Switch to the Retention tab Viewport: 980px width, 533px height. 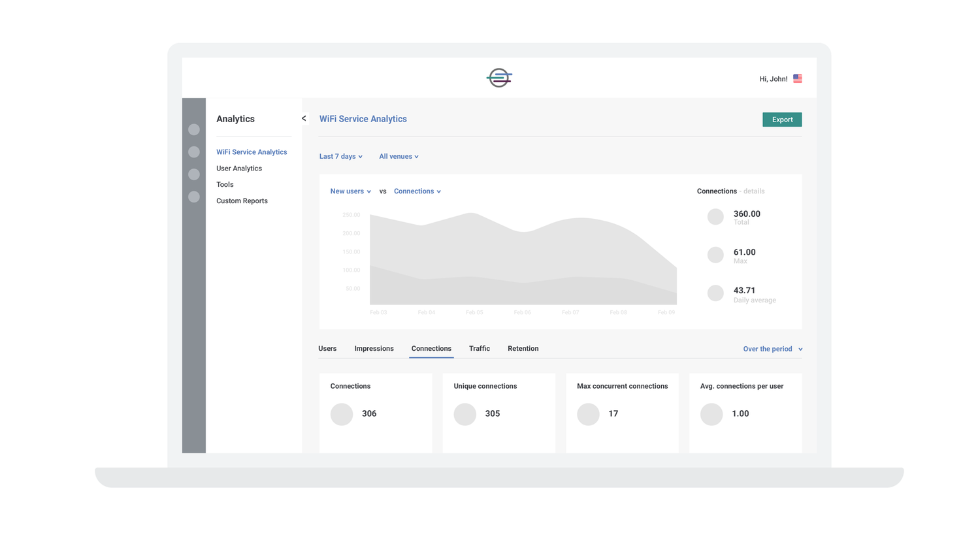523,348
